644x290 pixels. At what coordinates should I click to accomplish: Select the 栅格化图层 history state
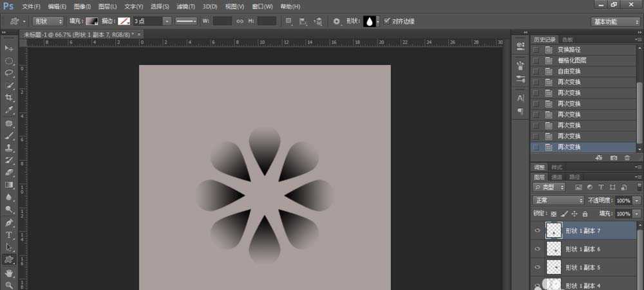tap(571, 60)
